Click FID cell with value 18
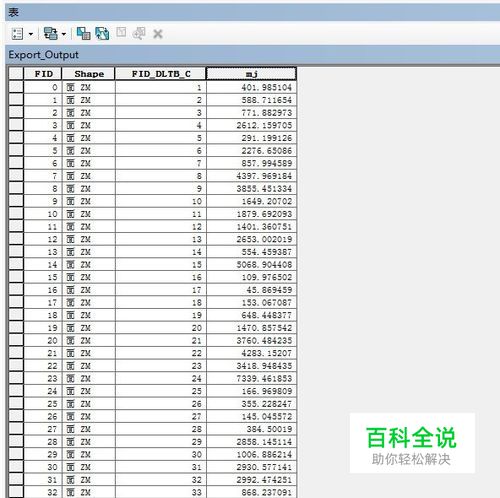Screen dimensions: 500x498 coord(43,315)
